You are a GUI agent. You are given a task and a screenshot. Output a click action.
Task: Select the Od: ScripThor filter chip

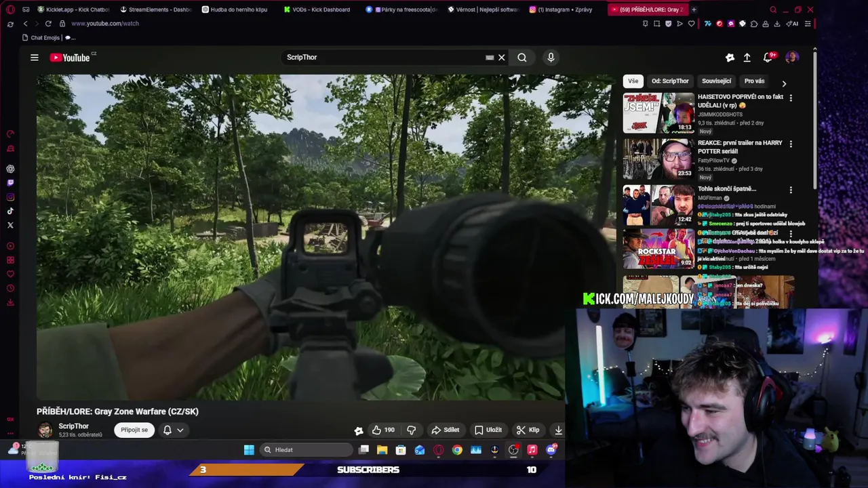pyautogui.click(x=670, y=81)
